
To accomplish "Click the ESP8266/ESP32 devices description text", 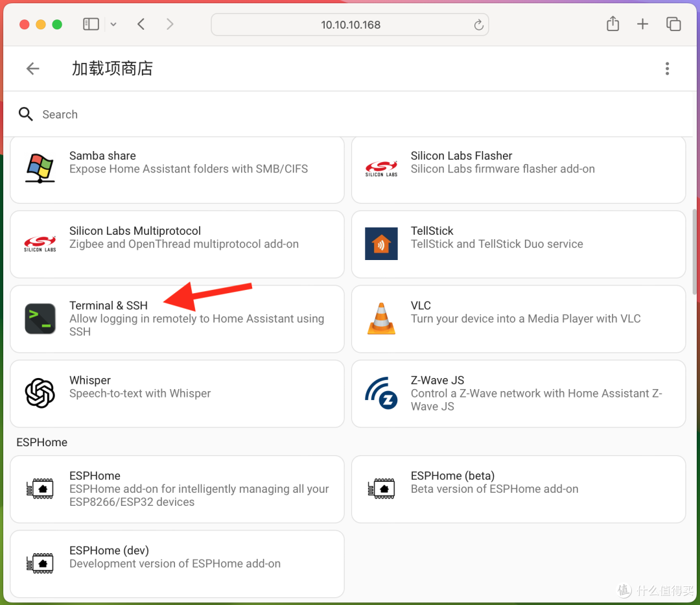I will click(x=199, y=495).
